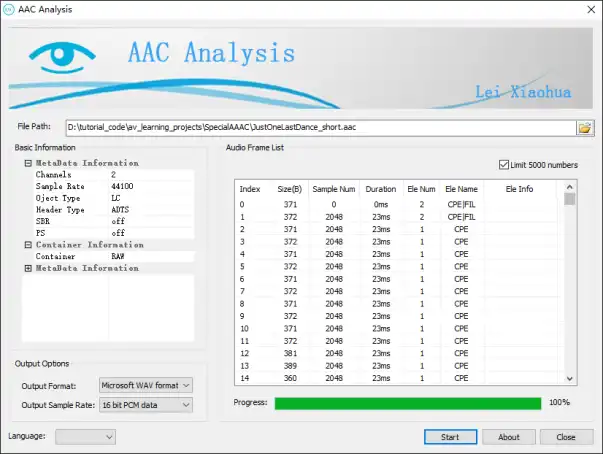Select frame row with index 10

coord(396,329)
